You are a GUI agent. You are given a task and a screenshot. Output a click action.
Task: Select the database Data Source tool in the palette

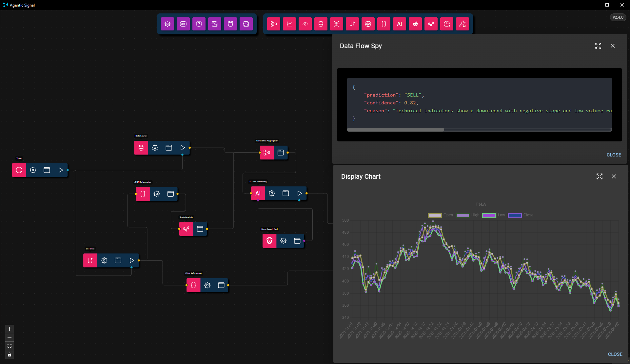click(321, 24)
